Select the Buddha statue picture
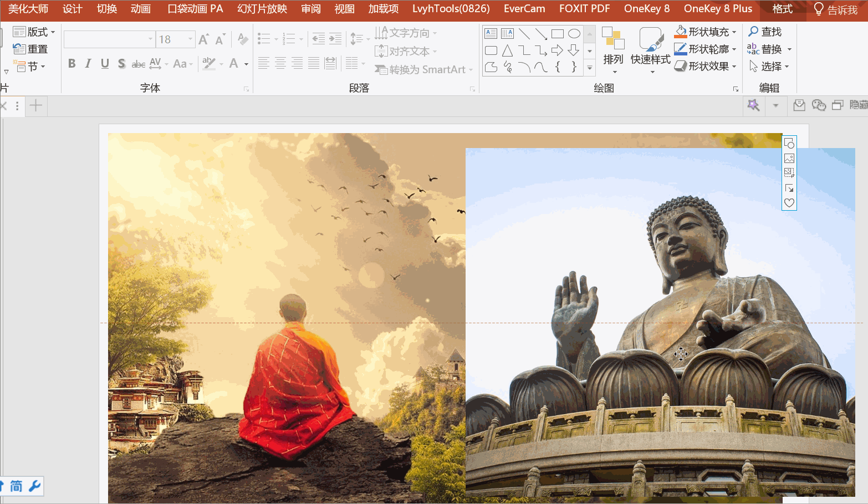Screen dimensions: 868x504 pos(660,322)
